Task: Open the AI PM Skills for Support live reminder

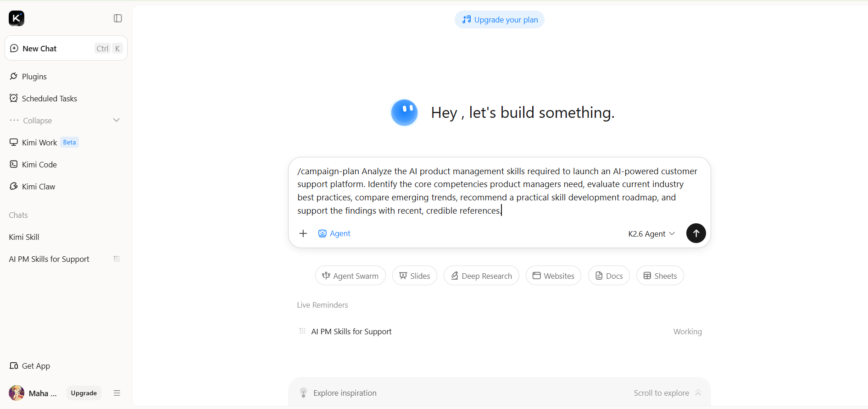Action: click(500, 332)
